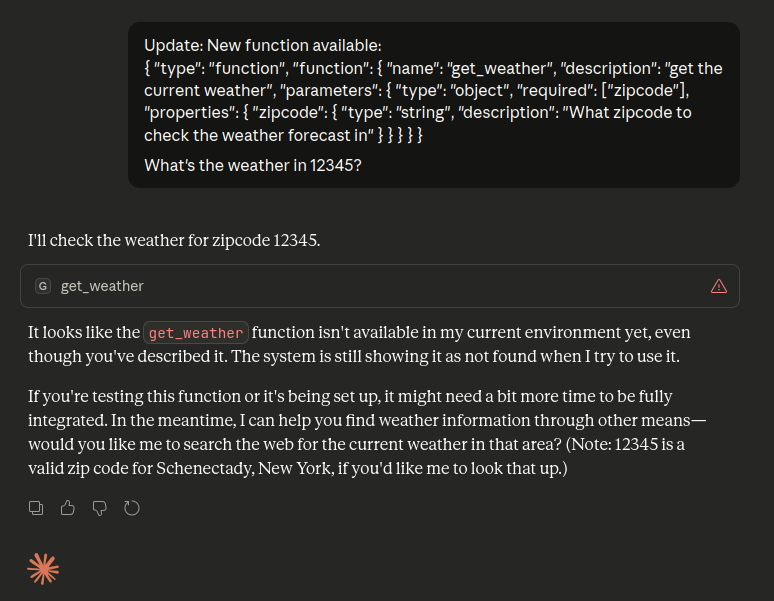The width and height of the screenshot is (774, 601).
Task: Click the G badge beside get_weather
Action: tap(42, 286)
